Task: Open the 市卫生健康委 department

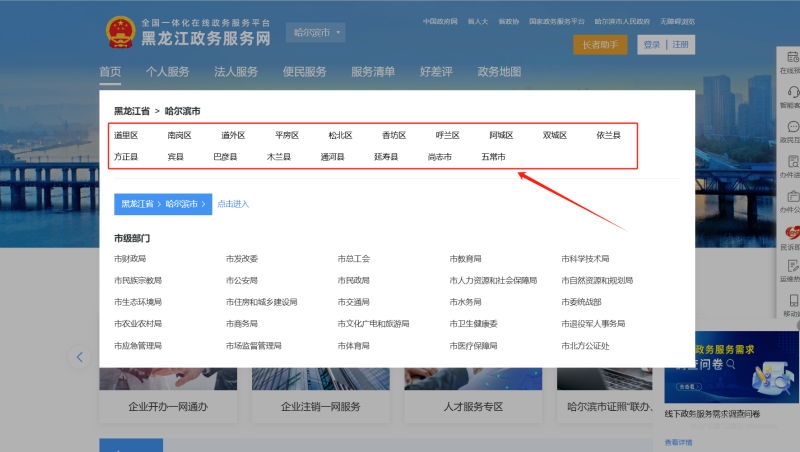Action: point(473,323)
